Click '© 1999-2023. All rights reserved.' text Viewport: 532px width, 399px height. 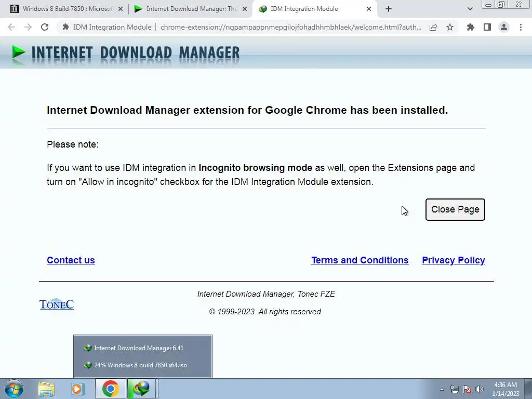pos(266,312)
